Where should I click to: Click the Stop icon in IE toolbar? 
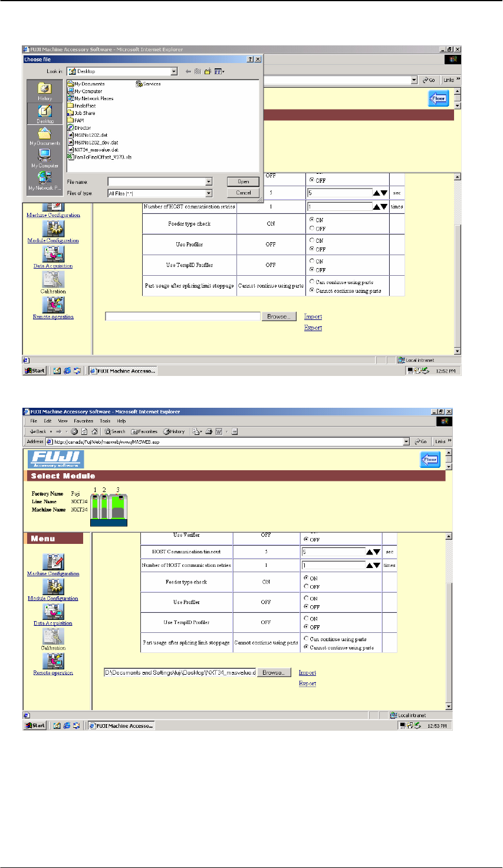point(75,431)
